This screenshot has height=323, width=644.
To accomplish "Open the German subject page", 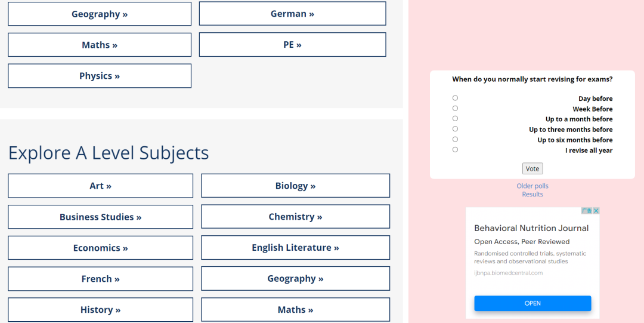I will click(292, 14).
